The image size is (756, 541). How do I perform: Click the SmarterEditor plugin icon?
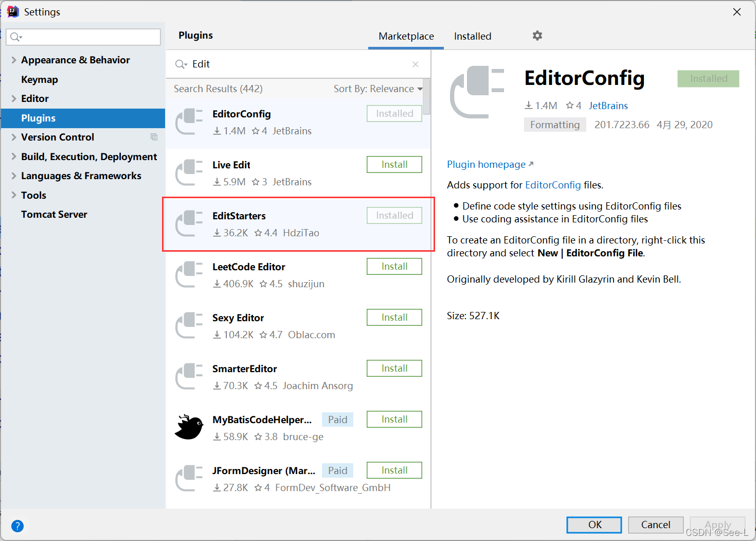[189, 376]
